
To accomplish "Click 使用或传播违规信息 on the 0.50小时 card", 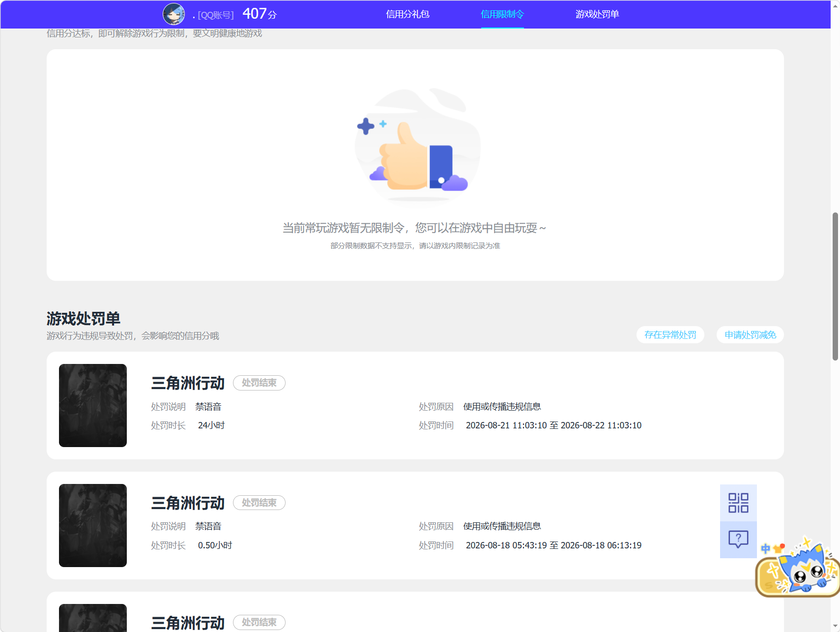I will 502,526.
